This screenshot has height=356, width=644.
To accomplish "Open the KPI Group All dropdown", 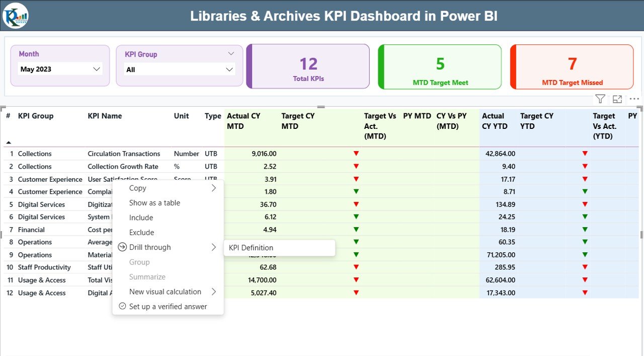I will click(179, 69).
